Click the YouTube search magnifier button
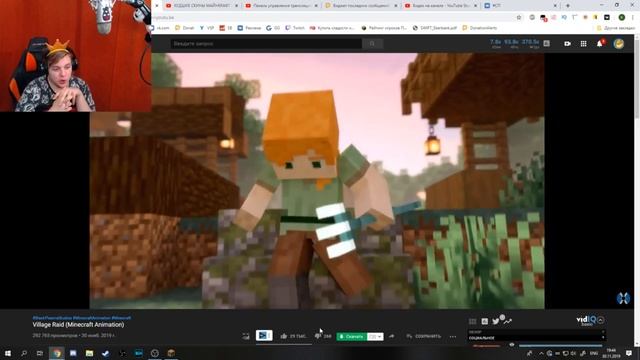The image size is (640, 360). [372, 44]
